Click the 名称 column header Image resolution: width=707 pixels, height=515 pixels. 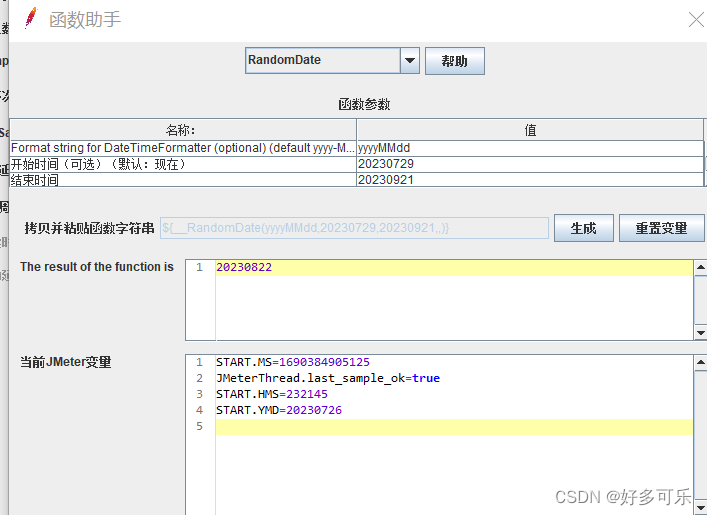(183, 130)
